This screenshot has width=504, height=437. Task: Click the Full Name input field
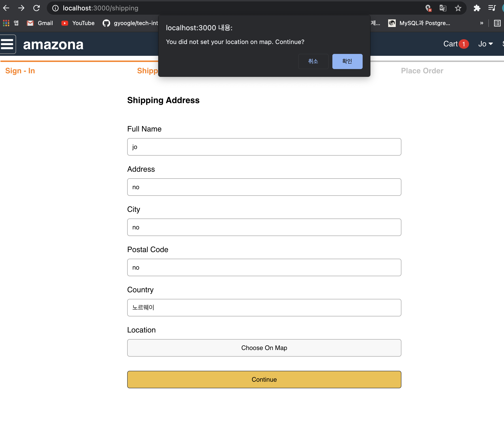point(264,147)
